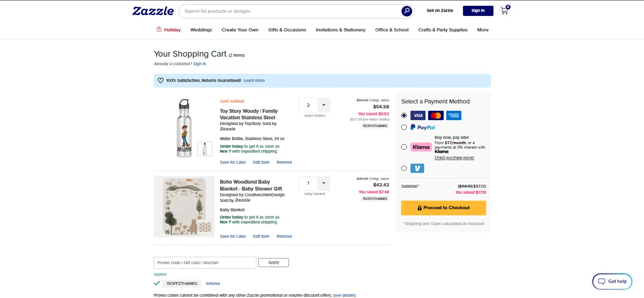Open the Invitations & Stationery menu
Screen dimensions: 644x298
[x=340, y=30]
